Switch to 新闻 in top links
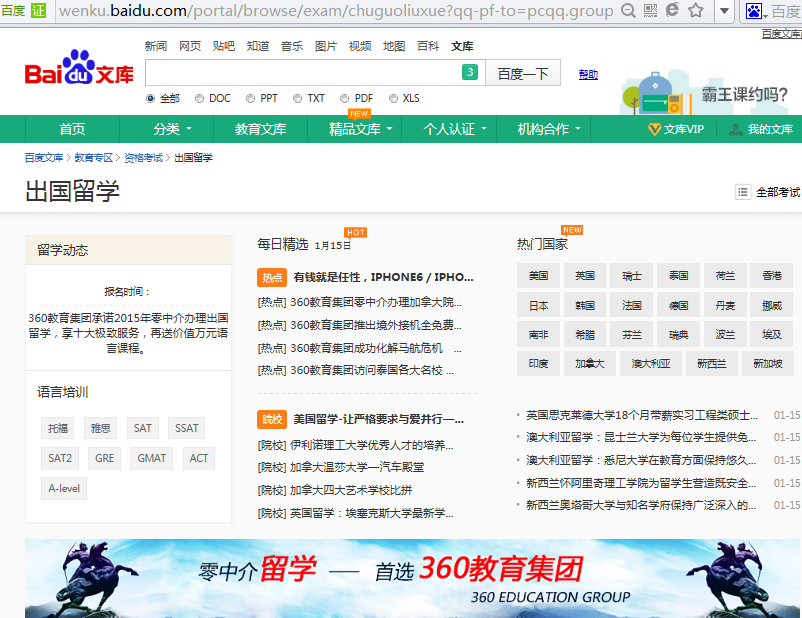The height and width of the screenshot is (618, 802). click(155, 46)
